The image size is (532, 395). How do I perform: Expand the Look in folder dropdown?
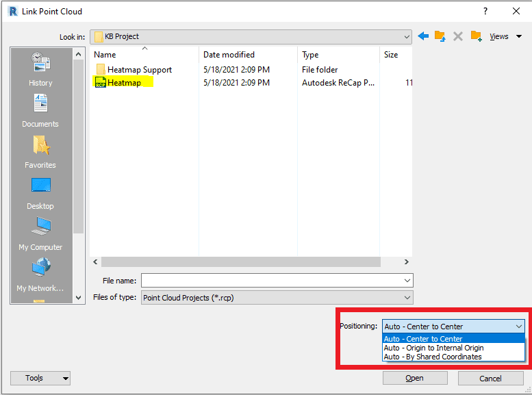(x=407, y=36)
